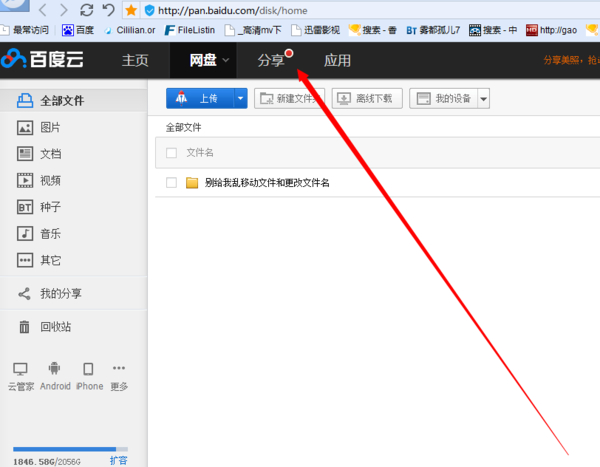Viewport: 600px width, 467px height.
Task: Select 全部文件 in the sidebar
Action: (73, 101)
